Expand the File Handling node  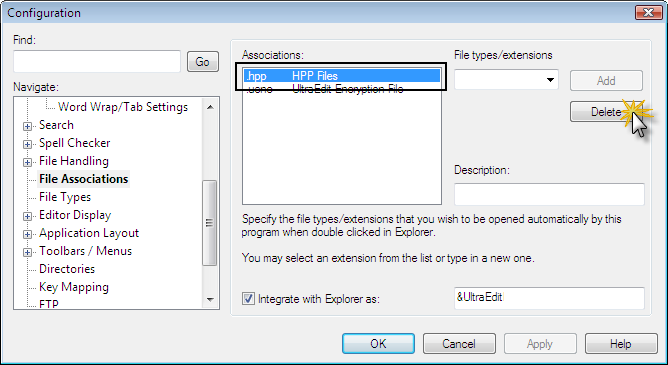27,162
